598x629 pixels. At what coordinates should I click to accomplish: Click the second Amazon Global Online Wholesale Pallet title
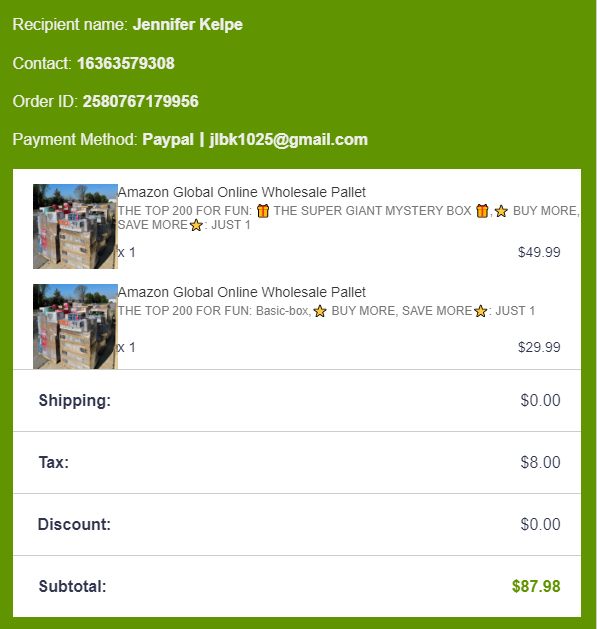tap(242, 292)
